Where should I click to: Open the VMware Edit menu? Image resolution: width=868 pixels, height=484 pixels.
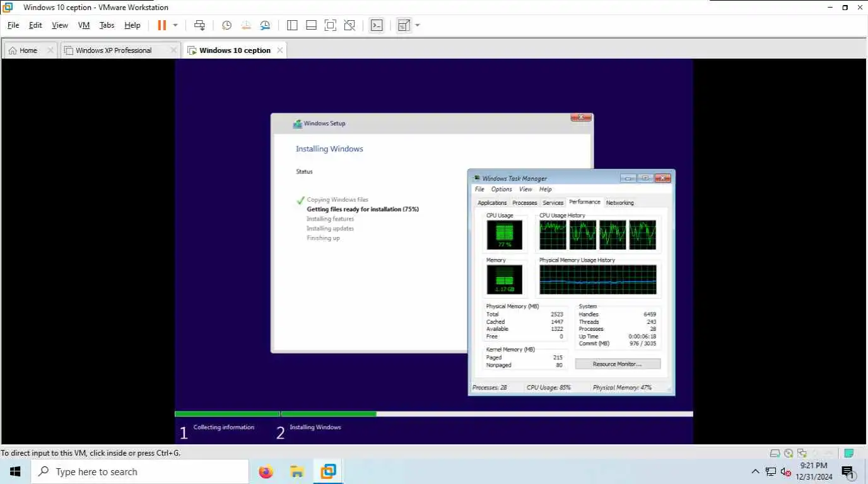pos(35,25)
